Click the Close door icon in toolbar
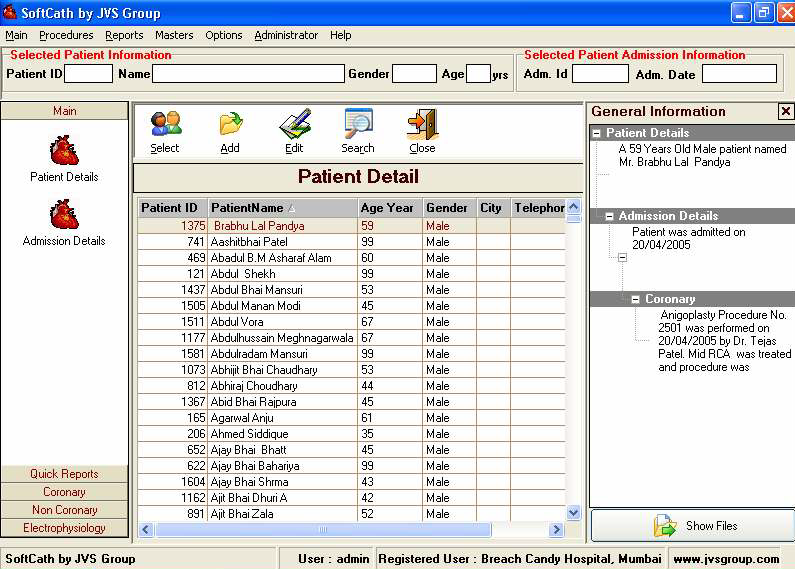The image size is (795, 569). (422, 124)
